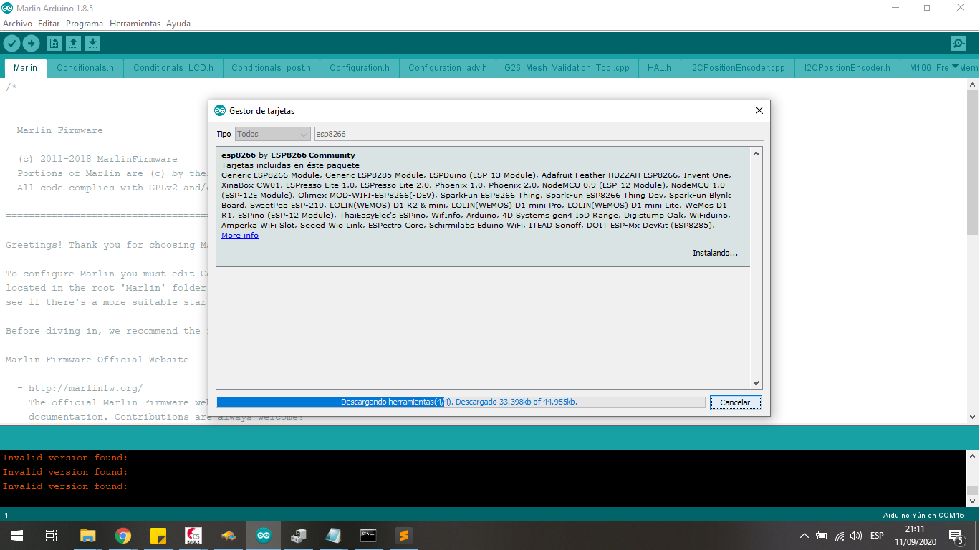Open File Explorer from the taskbar

coord(87,536)
